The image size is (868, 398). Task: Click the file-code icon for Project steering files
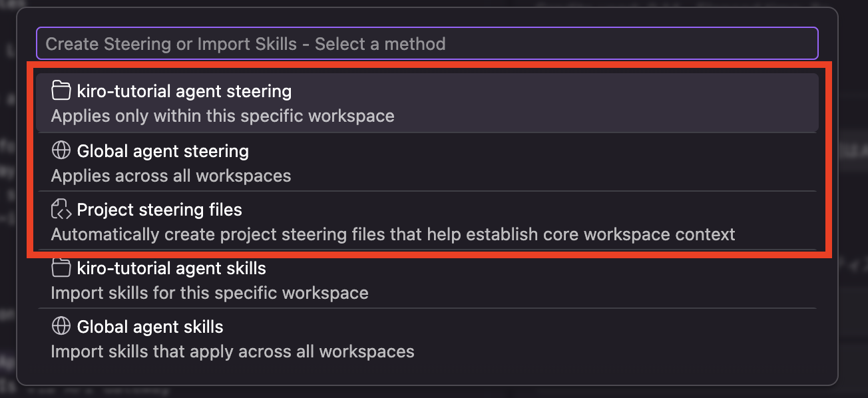point(61,210)
